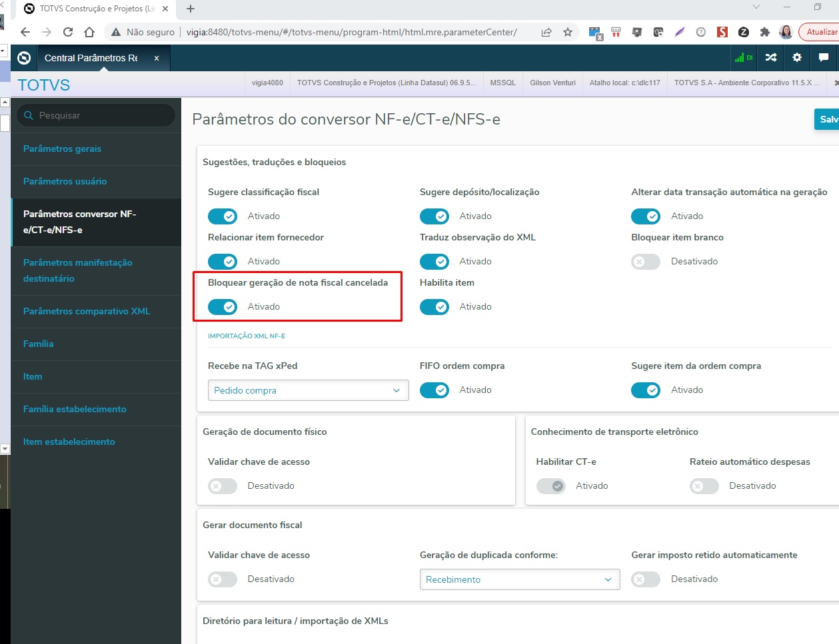Toggle Sugere classificação fiscal switch
This screenshot has height=644, width=839.
pyautogui.click(x=223, y=216)
